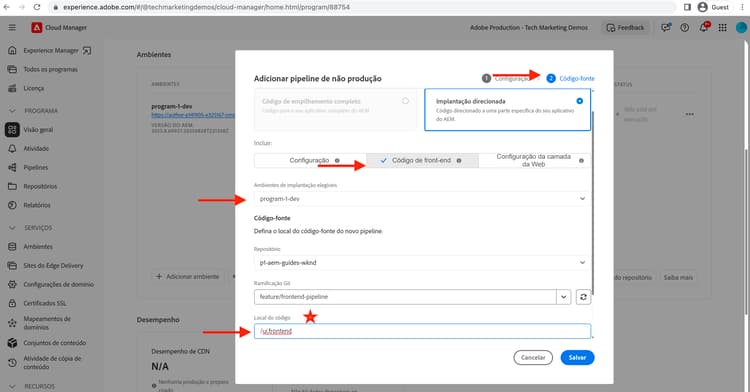Collapse the PROGRAMA sidebar section
Viewport: 750px width, 392px height.
coord(12,111)
